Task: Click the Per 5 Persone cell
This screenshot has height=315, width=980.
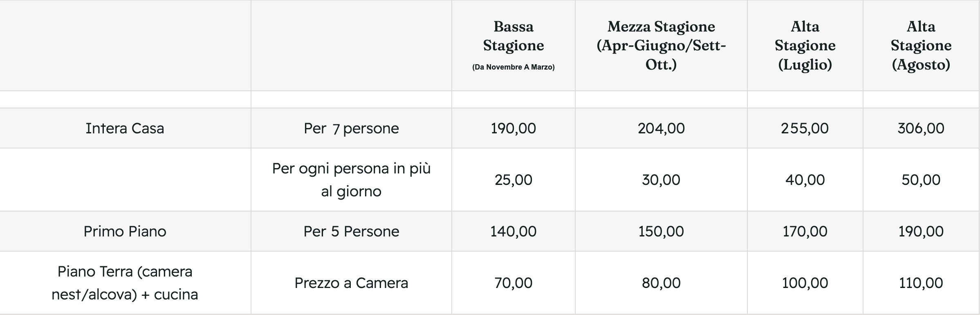Action: (351, 232)
